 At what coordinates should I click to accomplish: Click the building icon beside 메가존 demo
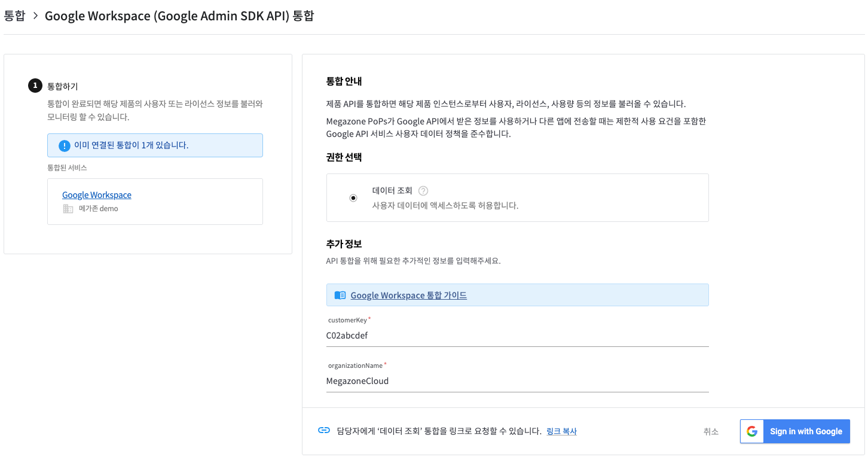tap(68, 209)
